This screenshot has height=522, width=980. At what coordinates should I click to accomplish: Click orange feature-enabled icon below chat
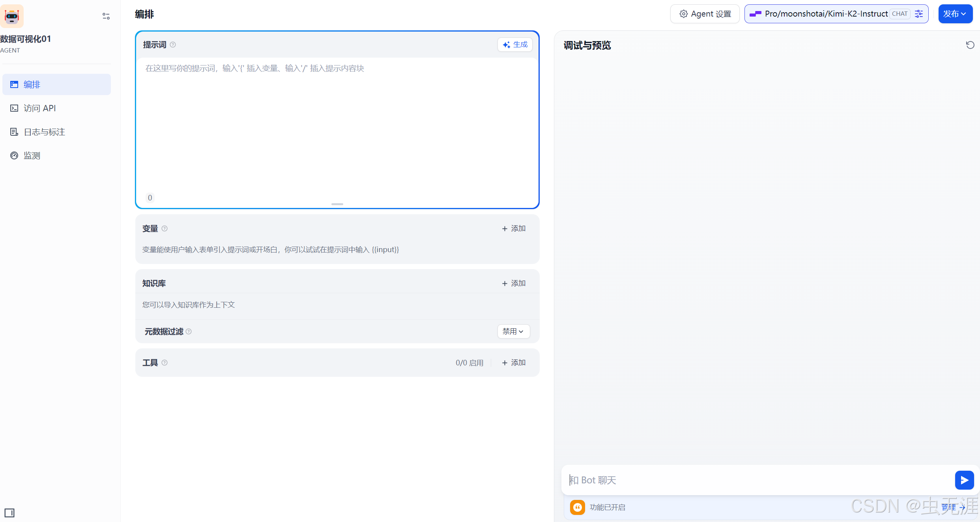(x=578, y=507)
